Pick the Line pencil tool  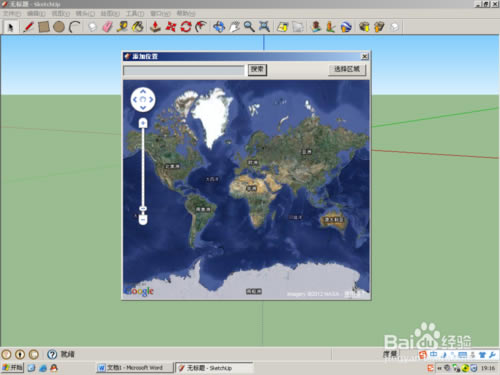coord(28,27)
